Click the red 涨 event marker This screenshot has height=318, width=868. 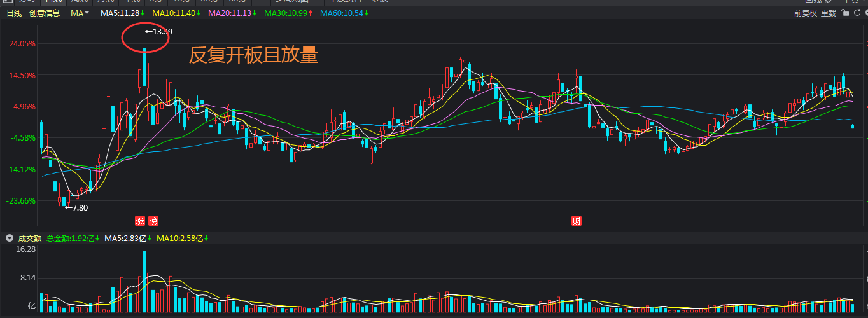click(139, 221)
